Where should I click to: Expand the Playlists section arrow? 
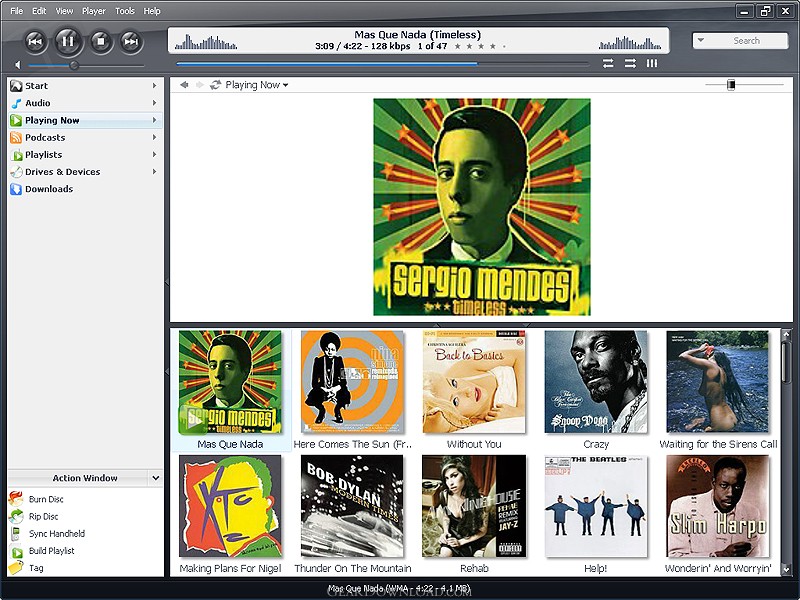(x=154, y=155)
